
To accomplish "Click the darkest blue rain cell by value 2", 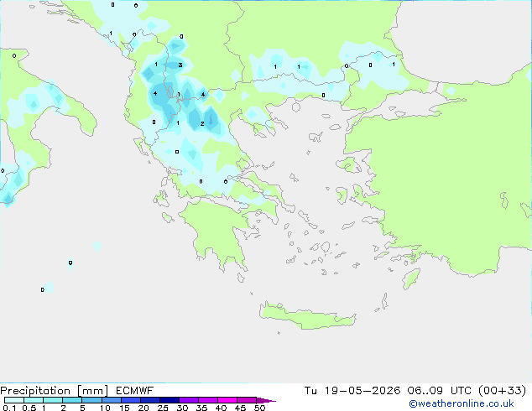I will tap(211, 120).
